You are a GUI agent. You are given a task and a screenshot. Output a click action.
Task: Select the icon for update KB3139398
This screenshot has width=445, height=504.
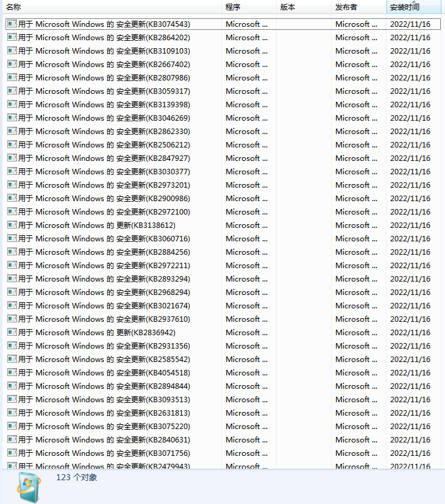12,104
